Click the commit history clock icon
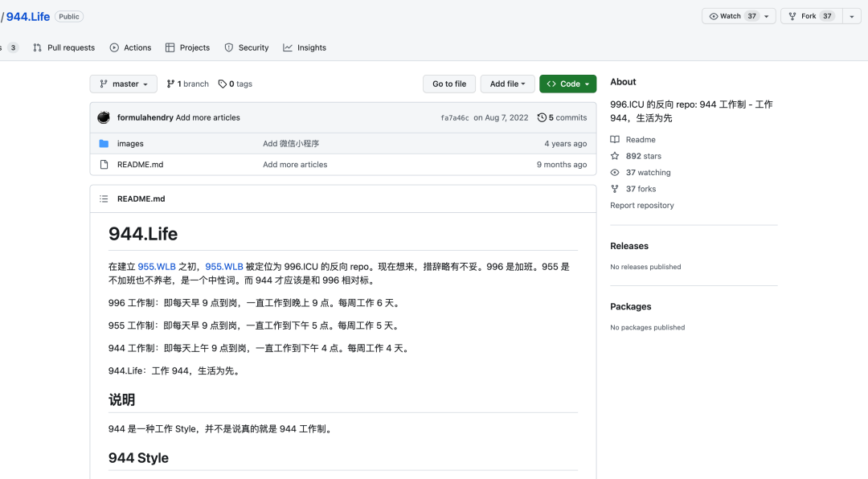The width and height of the screenshot is (868, 479). click(542, 117)
